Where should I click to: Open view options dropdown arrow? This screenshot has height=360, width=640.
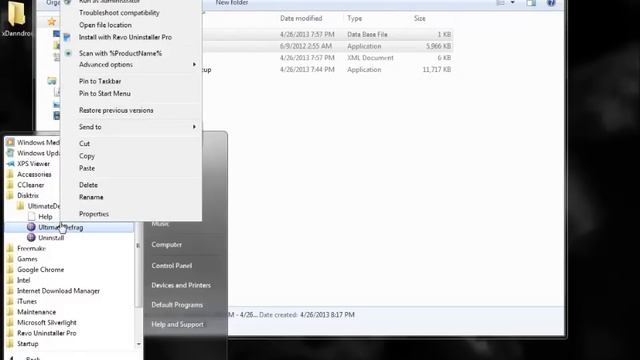(513, 3)
